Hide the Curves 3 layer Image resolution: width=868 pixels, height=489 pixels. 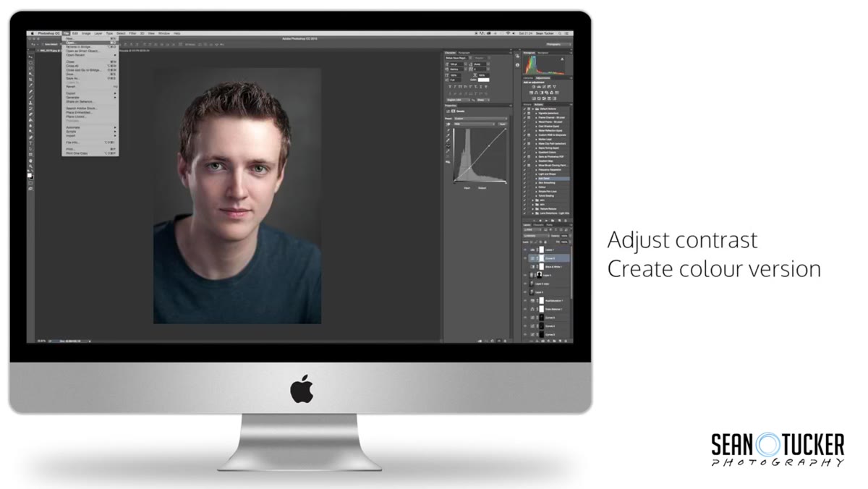tap(525, 334)
